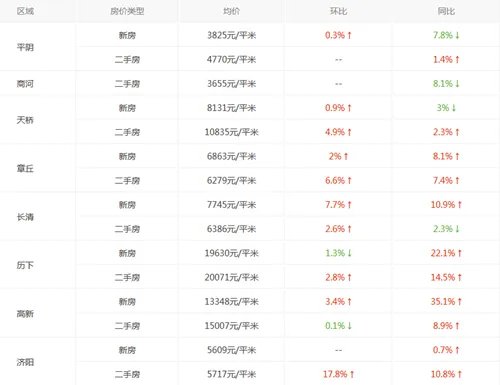Screen dimensions: 500x385
Task: Click the price 6863元/平米
Action: 231,156
